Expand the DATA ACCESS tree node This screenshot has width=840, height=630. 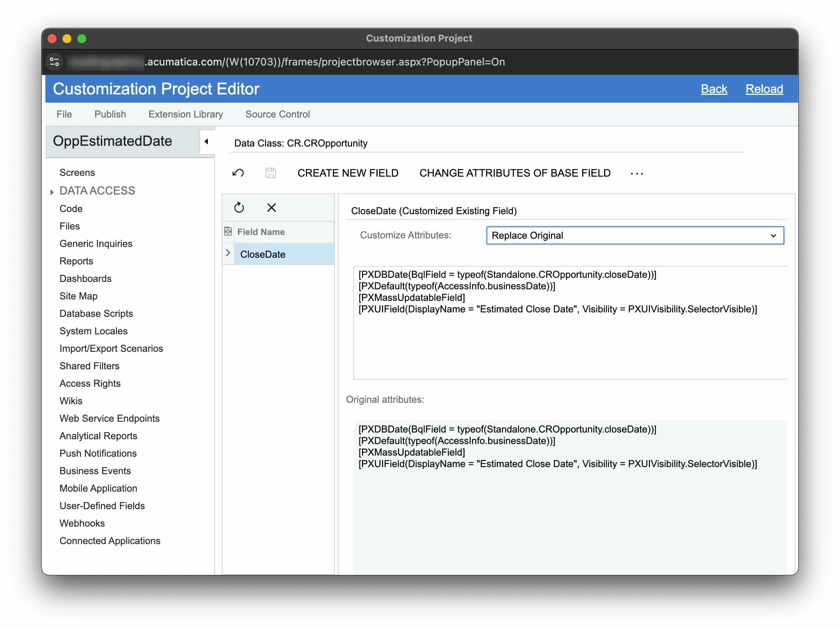point(52,192)
